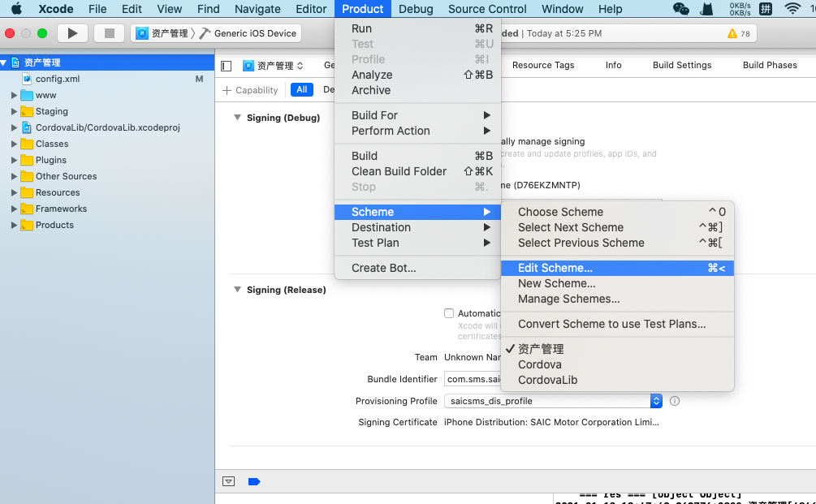
Task: Toggle the project targets sidebar icon
Action: pyautogui.click(x=226, y=66)
